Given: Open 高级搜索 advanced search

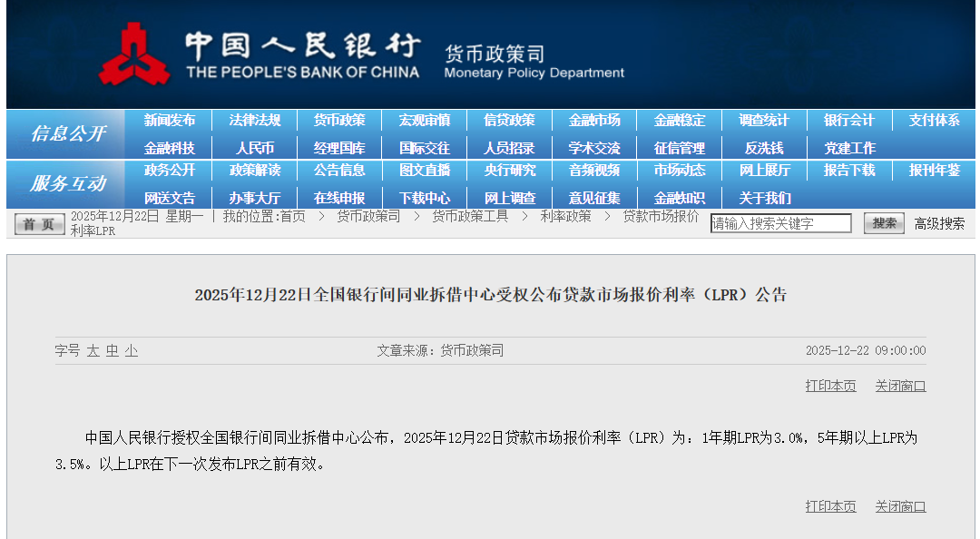Looking at the screenshot, I should (x=939, y=223).
